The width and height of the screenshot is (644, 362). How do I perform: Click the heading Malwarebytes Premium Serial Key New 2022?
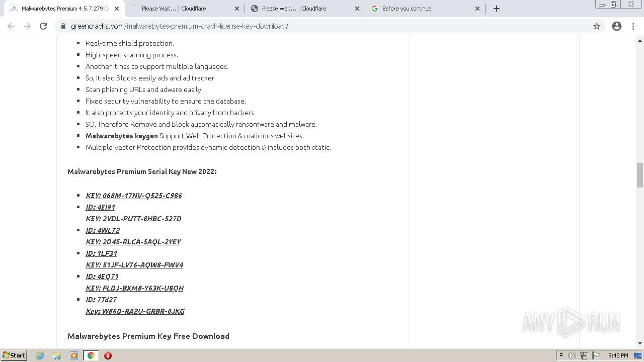(142, 171)
